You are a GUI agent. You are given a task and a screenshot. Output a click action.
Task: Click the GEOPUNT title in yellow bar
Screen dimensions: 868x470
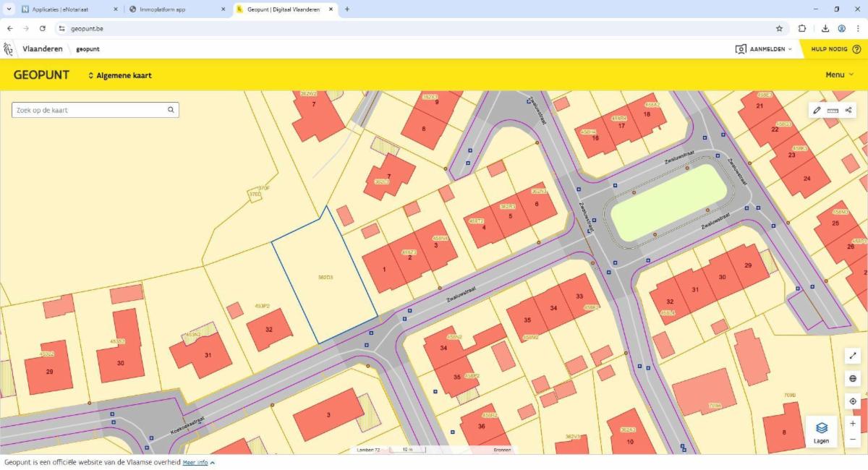[41, 75]
